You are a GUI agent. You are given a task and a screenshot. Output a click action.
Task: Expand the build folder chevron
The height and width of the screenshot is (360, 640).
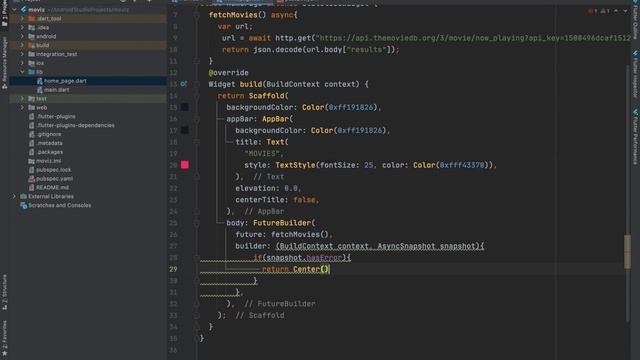pos(22,45)
